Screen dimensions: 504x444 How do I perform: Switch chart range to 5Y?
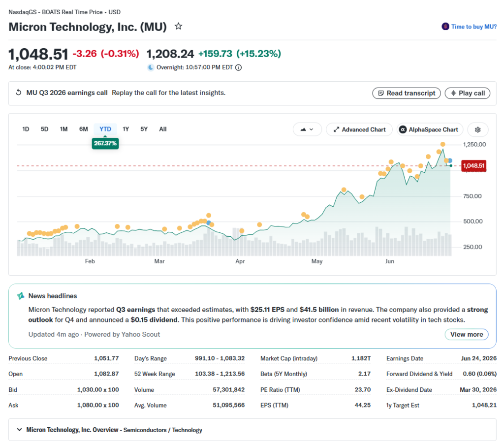tap(144, 129)
